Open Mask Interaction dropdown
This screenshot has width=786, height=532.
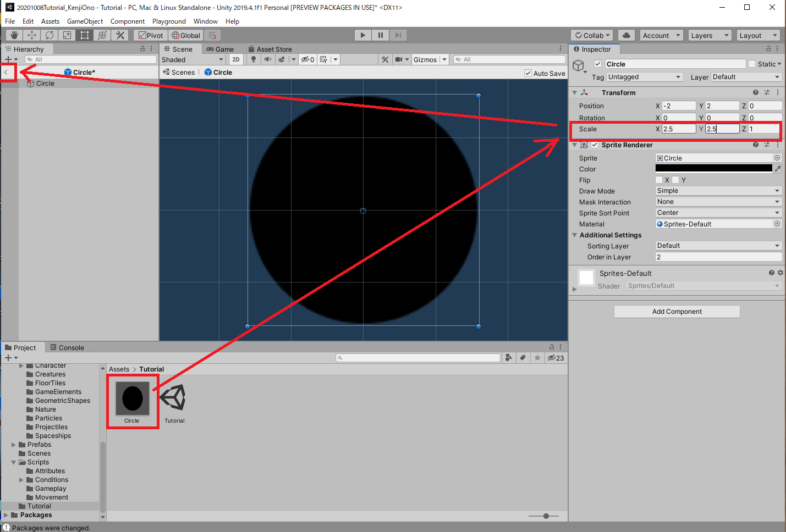(718, 202)
